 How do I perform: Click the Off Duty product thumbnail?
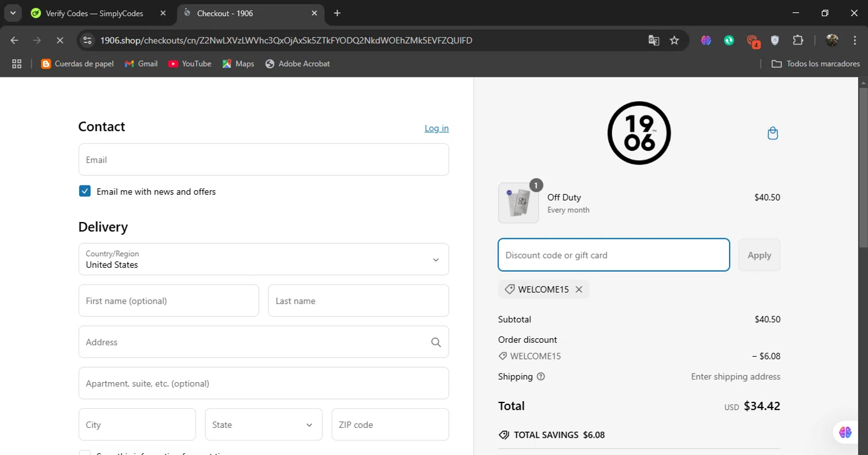518,203
